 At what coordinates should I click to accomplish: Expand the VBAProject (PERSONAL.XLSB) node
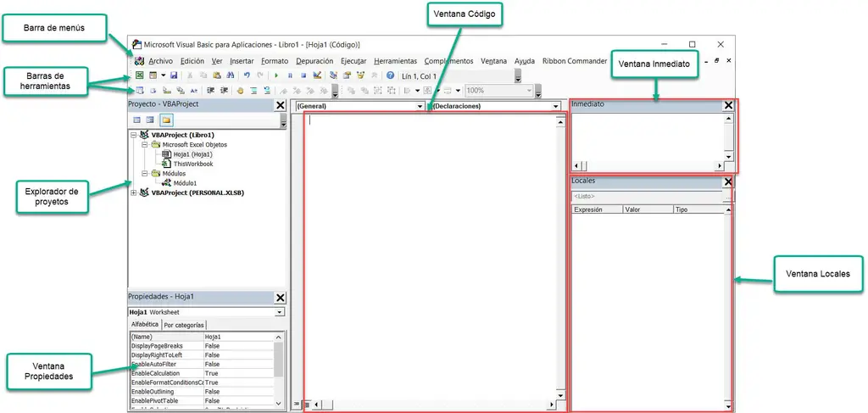coord(134,193)
